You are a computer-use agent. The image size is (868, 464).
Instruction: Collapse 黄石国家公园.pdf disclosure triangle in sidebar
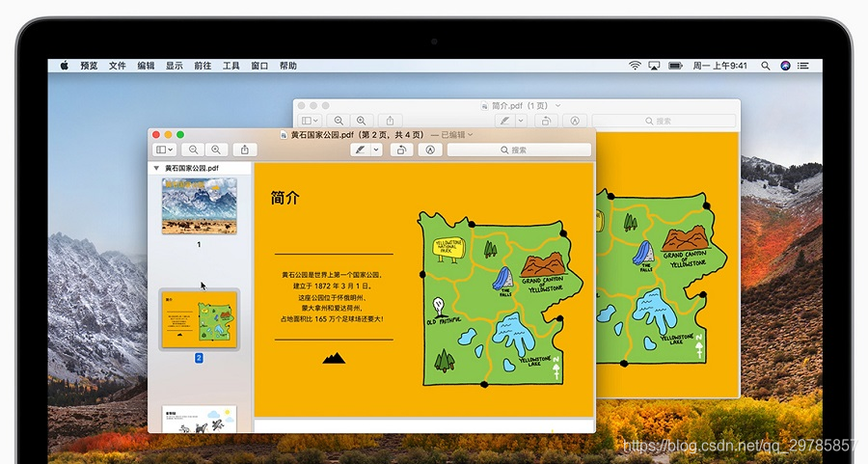tap(156, 168)
